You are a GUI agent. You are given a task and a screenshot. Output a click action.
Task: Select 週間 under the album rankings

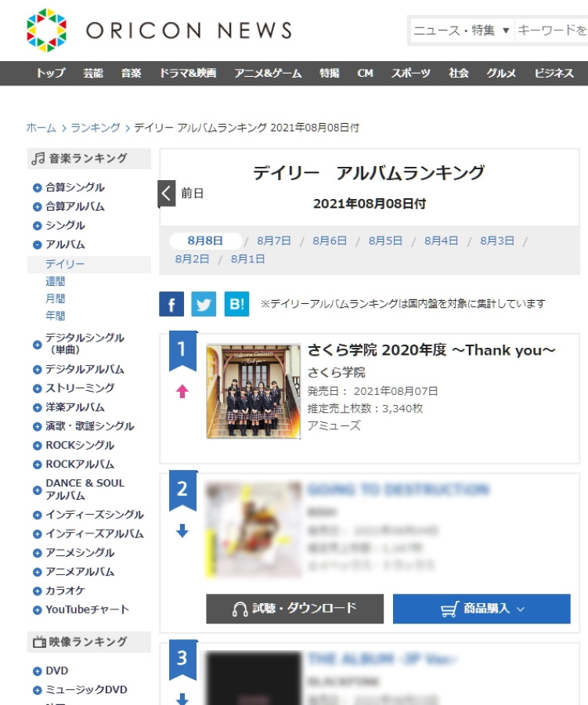pos(56,281)
